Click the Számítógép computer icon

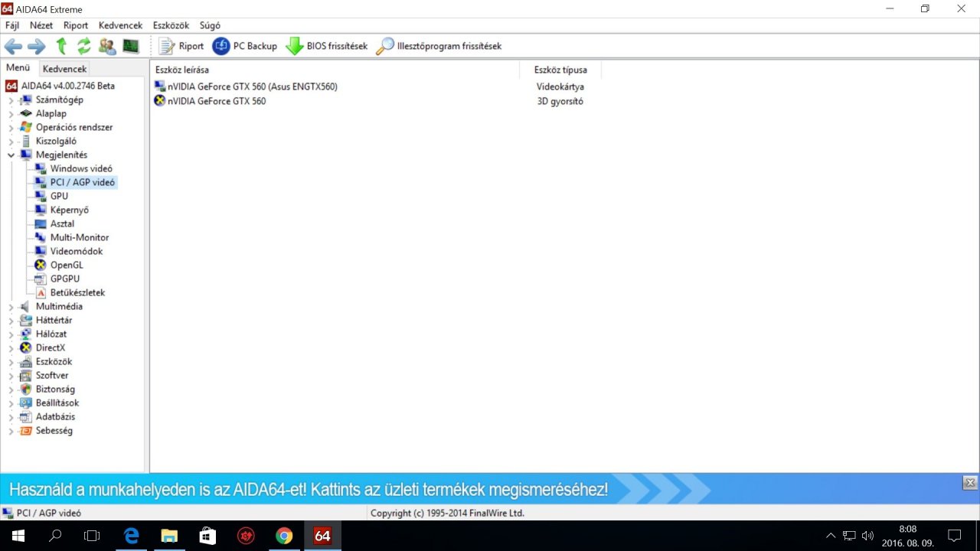[26, 99]
